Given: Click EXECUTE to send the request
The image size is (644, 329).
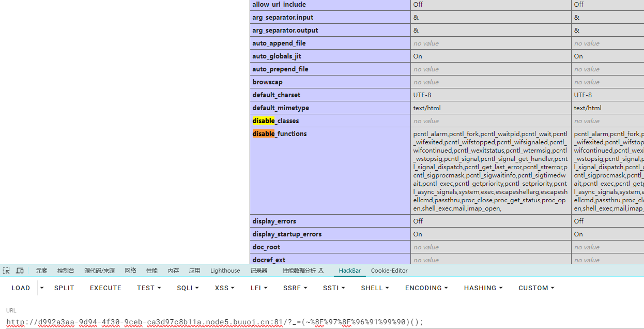Looking at the screenshot, I should click(x=105, y=288).
